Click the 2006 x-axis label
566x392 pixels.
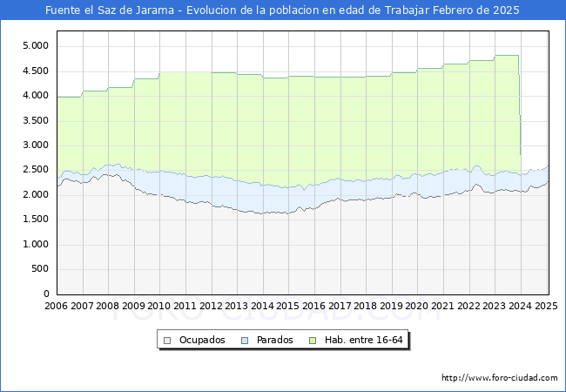click(56, 306)
